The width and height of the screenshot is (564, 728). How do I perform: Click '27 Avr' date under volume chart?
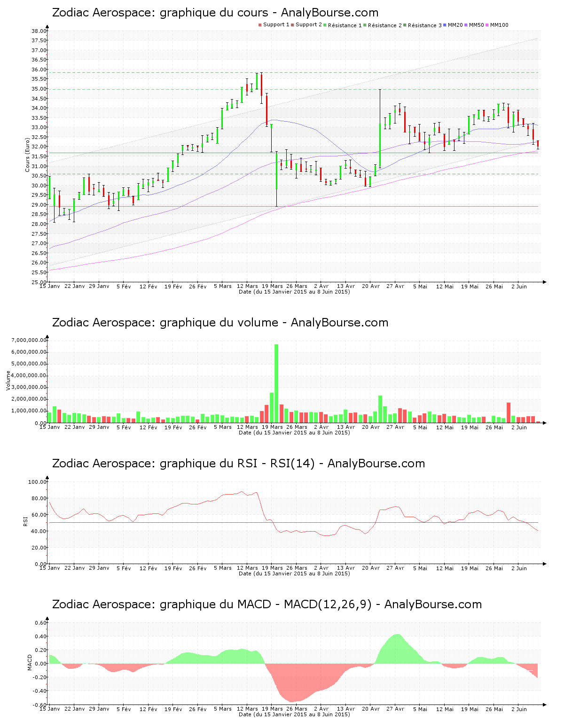pyautogui.click(x=395, y=427)
